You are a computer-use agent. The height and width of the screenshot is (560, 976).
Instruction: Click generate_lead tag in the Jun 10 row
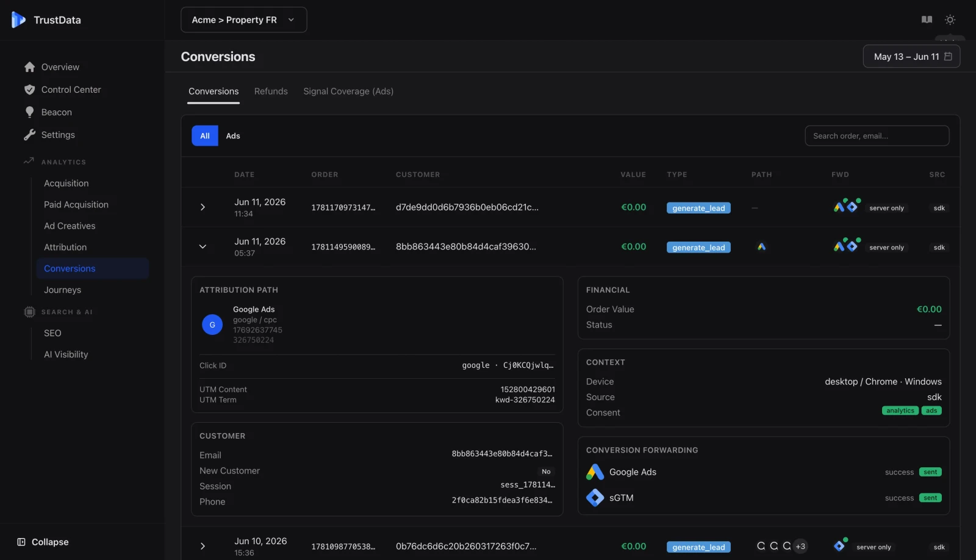(x=698, y=547)
